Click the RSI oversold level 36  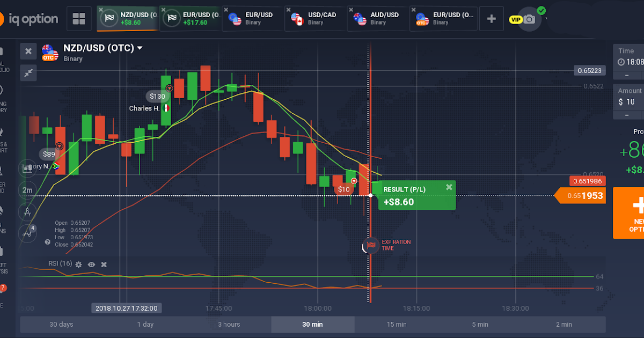click(599, 289)
